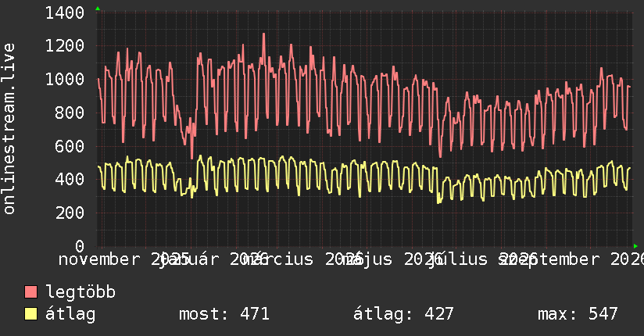Screen dimensions: 644x336
Task: Click the 'onlinestream.live' vertical axis title
Action: (9, 129)
